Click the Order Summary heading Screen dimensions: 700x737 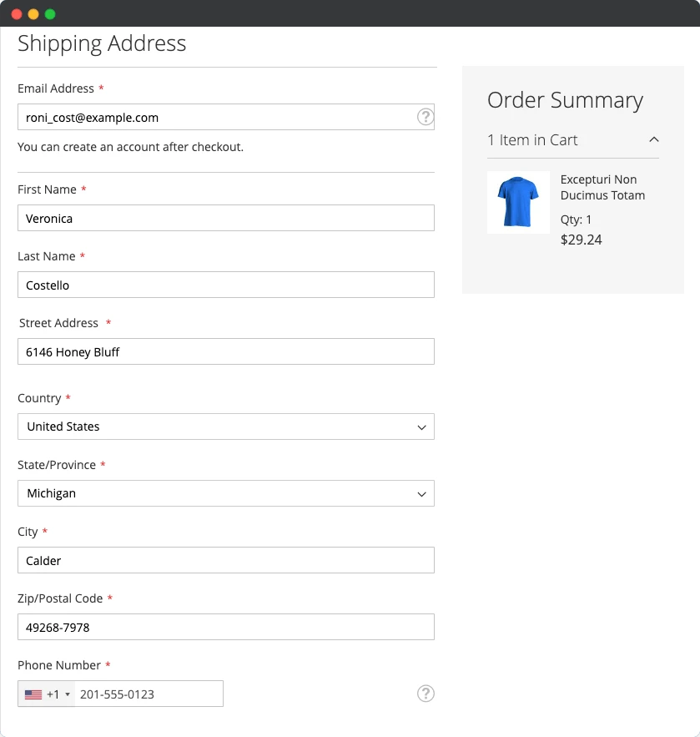[x=565, y=100]
